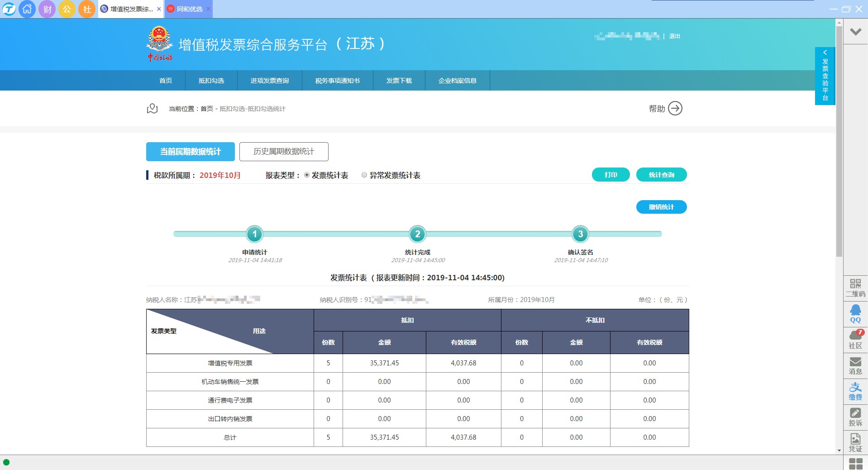
Task: Open 消息 messages envelope icon
Action: pyautogui.click(x=855, y=365)
